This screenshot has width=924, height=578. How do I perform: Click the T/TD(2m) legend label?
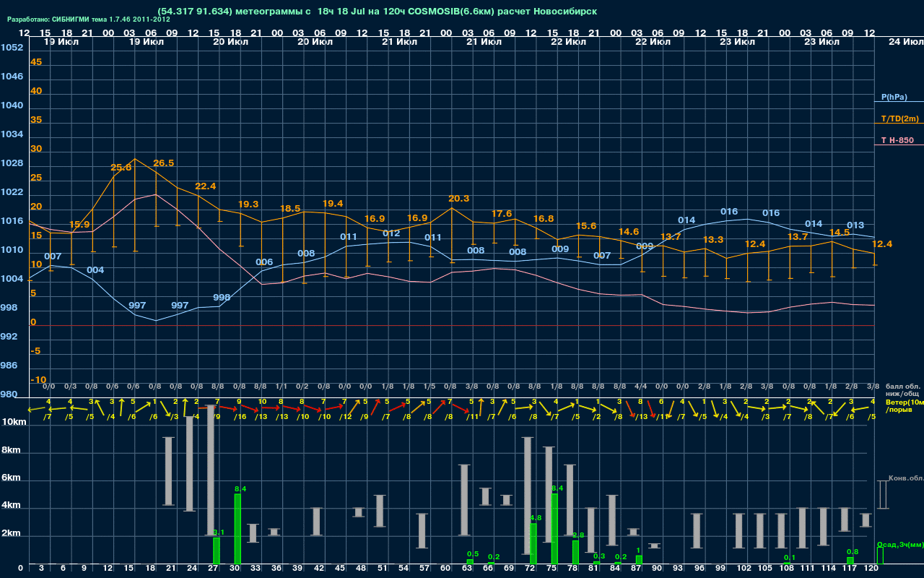pyautogui.click(x=900, y=118)
